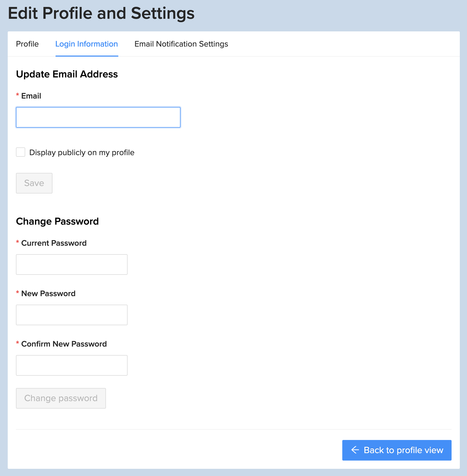Viewport: 467px width, 476px height.
Task: Open the Email Notification Settings tab
Action: pos(181,44)
